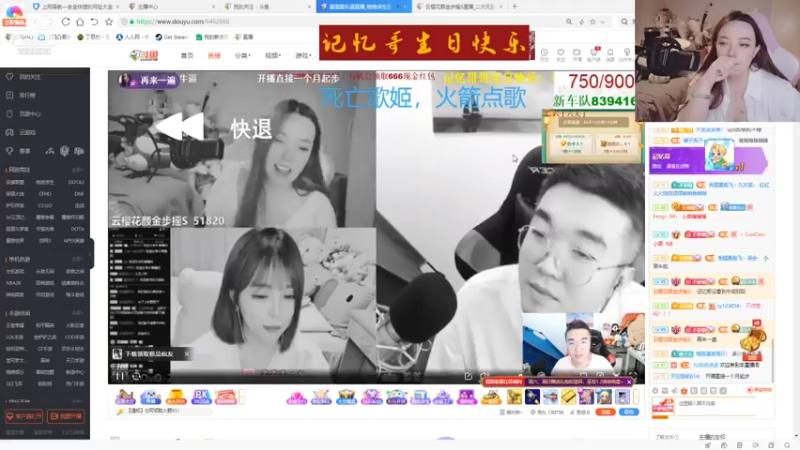The height and width of the screenshot is (450, 800).
Task: Open the Get Steam bookmark
Action: tap(172, 37)
